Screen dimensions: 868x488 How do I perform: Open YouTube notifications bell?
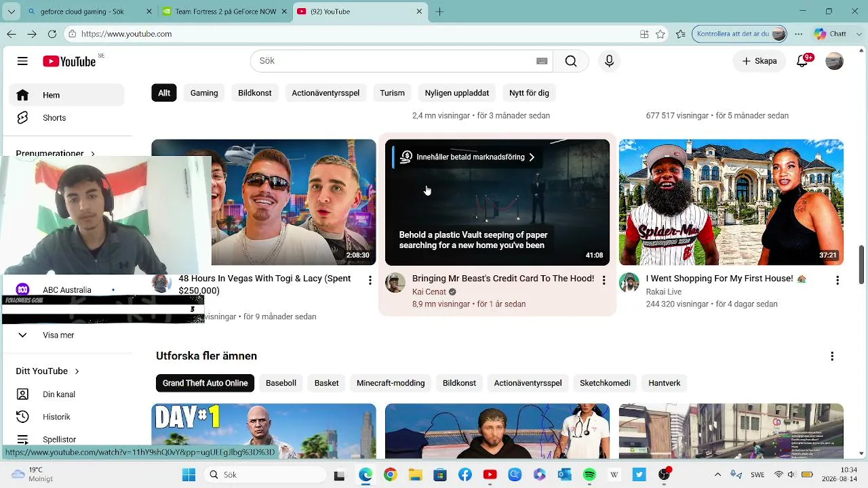[802, 61]
